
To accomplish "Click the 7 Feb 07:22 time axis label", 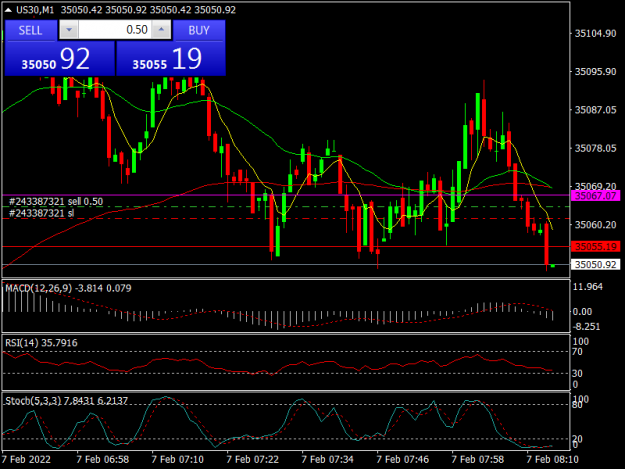I will tap(253, 459).
